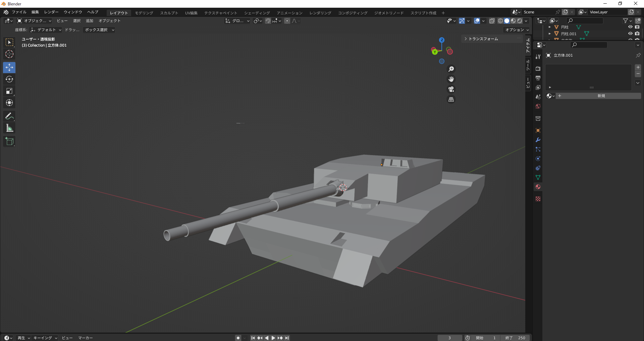This screenshot has width=644, height=341.
Task: Open the Modifier properties wrench tab
Action: (538, 140)
